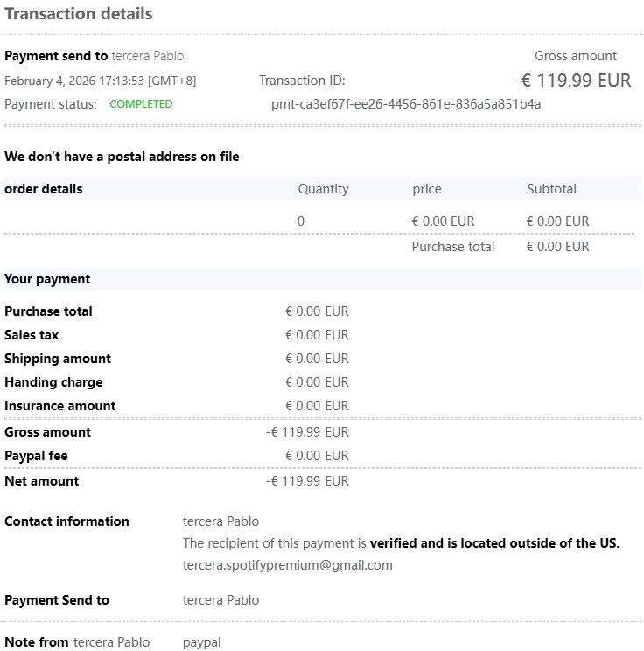Click the price column header

(427, 189)
